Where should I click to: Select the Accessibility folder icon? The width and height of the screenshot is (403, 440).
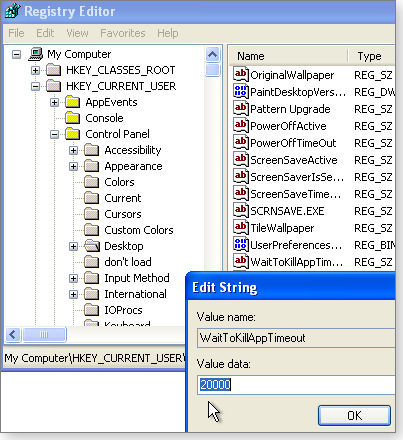[91, 150]
